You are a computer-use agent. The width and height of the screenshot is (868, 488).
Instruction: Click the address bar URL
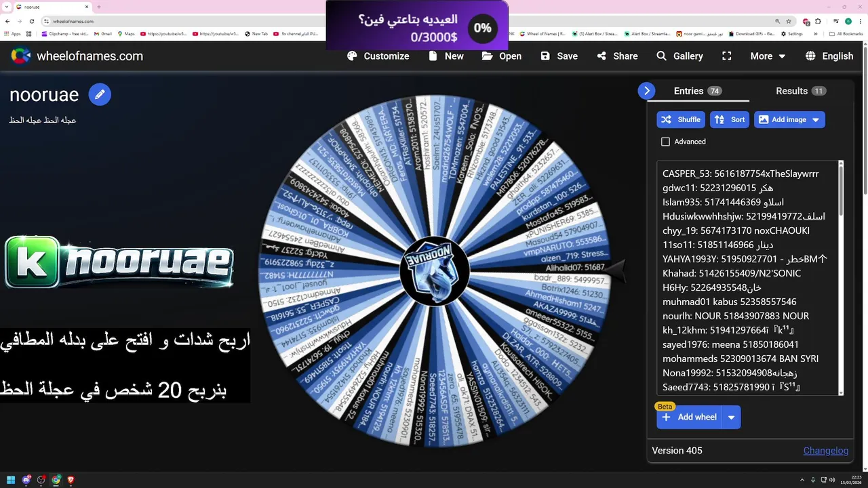coord(73,21)
